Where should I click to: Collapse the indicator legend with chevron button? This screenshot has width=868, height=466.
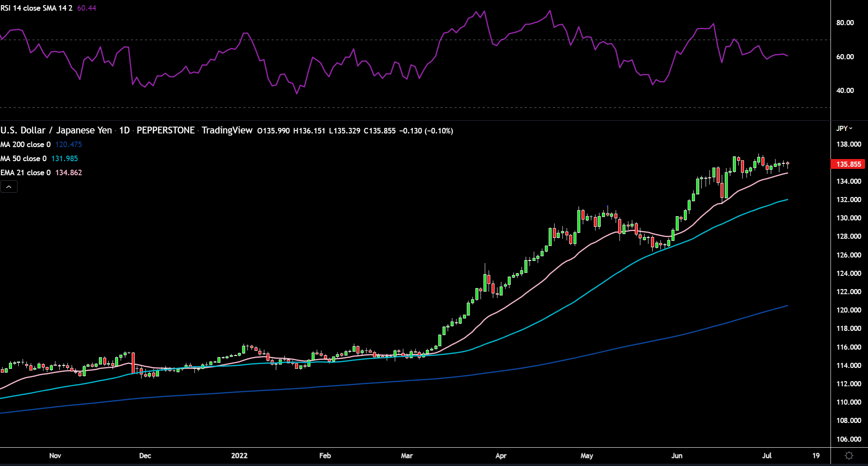coord(9,187)
